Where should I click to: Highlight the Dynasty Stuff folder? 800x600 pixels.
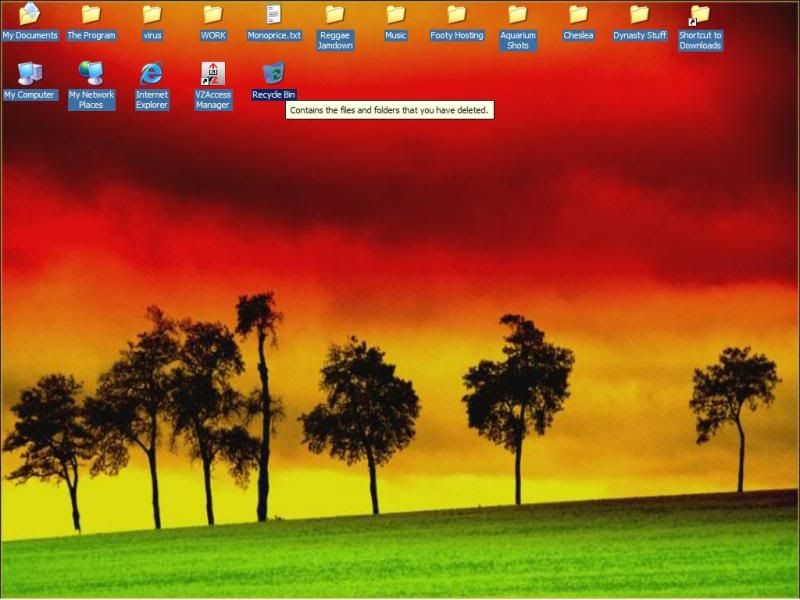tap(639, 15)
